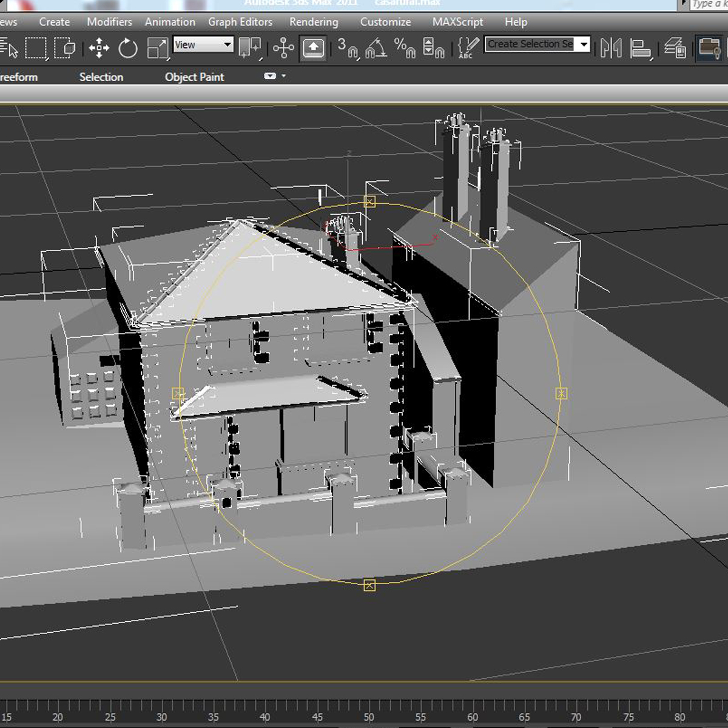Select the Select and Move tool
This screenshot has height=728, width=728.
tap(99, 49)
